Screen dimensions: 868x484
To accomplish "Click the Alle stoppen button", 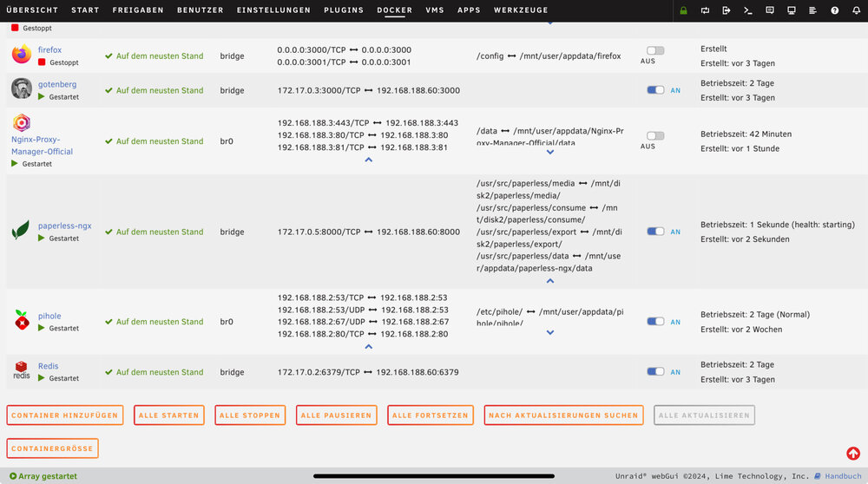I will coord(250,415).
